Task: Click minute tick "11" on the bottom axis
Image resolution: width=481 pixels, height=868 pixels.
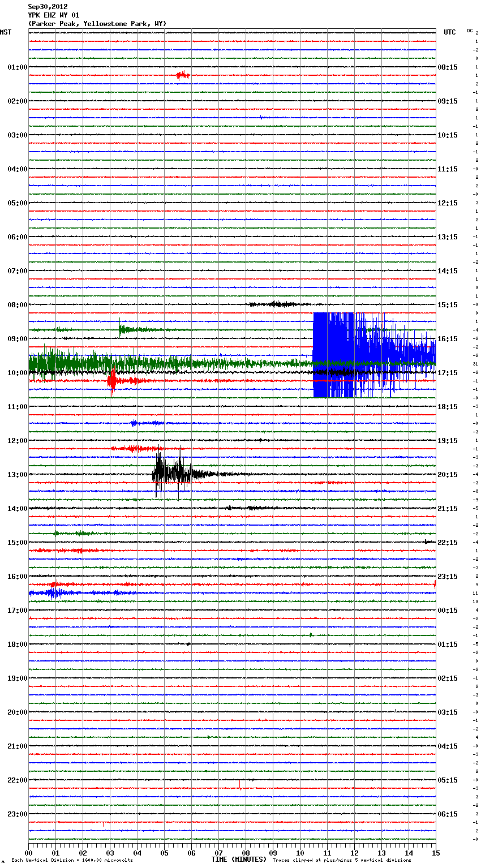Action: point(327,853)
